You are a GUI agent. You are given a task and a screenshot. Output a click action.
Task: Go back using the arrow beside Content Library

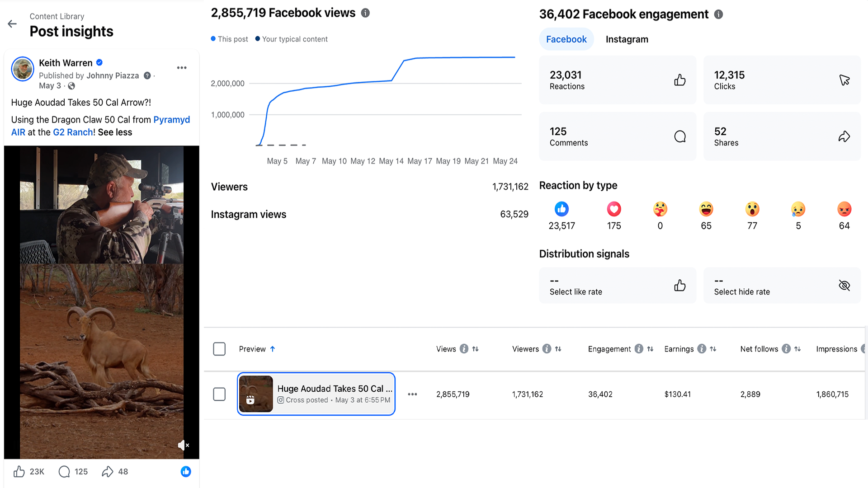tap(12, 24)
